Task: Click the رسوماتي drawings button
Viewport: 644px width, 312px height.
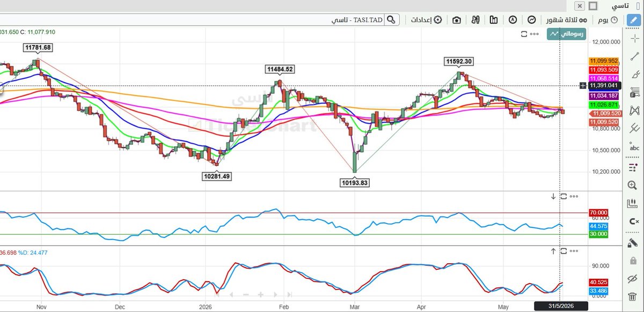Action: [567, 34]
